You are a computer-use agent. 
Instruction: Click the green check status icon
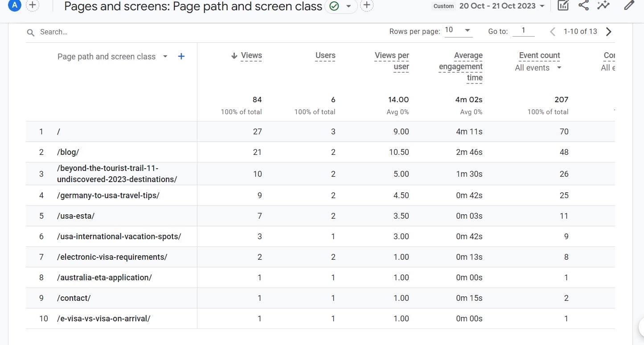334,6
